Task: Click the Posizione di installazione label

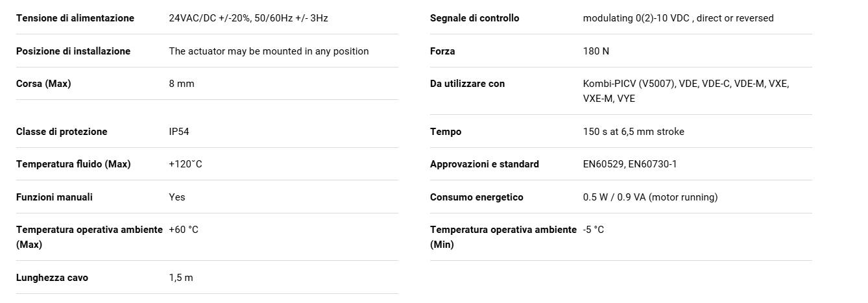Action: point(73,51)
